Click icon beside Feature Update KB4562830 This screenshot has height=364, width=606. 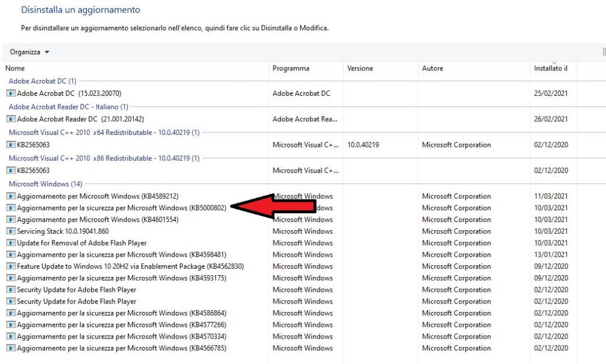[11, 266]
